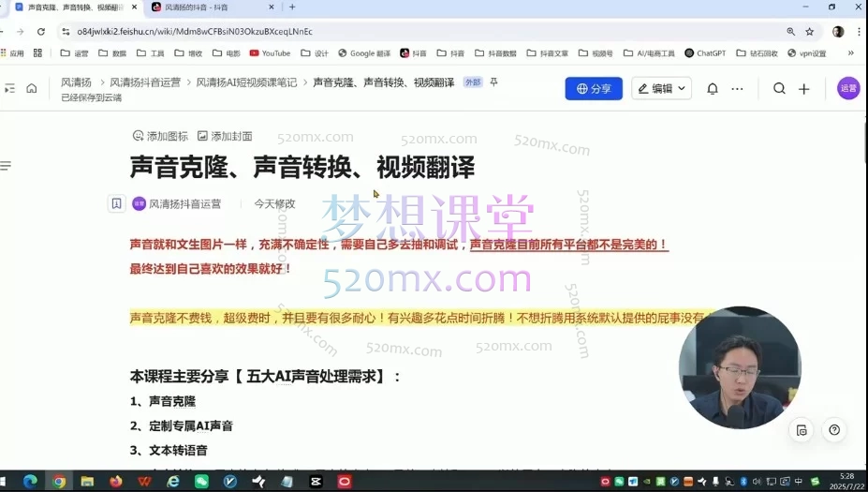The image size is (868, 492).
Task: Bookmark this page with the star
Action: (x=809, y=32)
